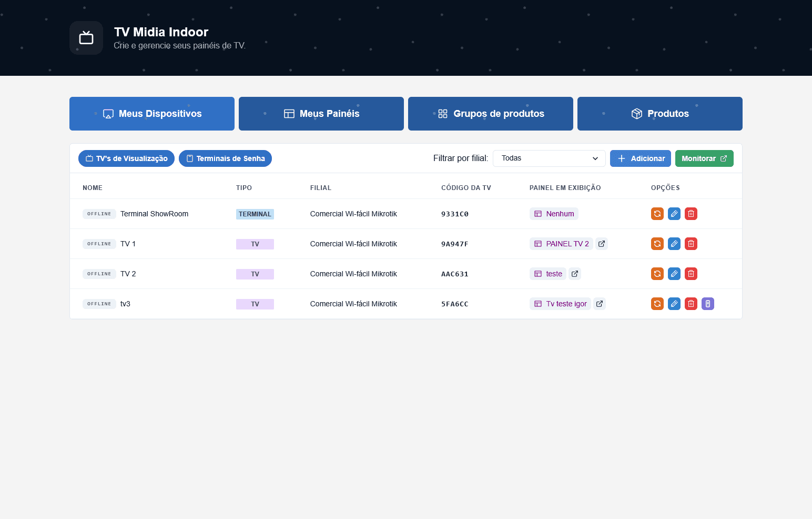
Task: Click the OPÇÕES column header
Action: [x=665, y=188]
